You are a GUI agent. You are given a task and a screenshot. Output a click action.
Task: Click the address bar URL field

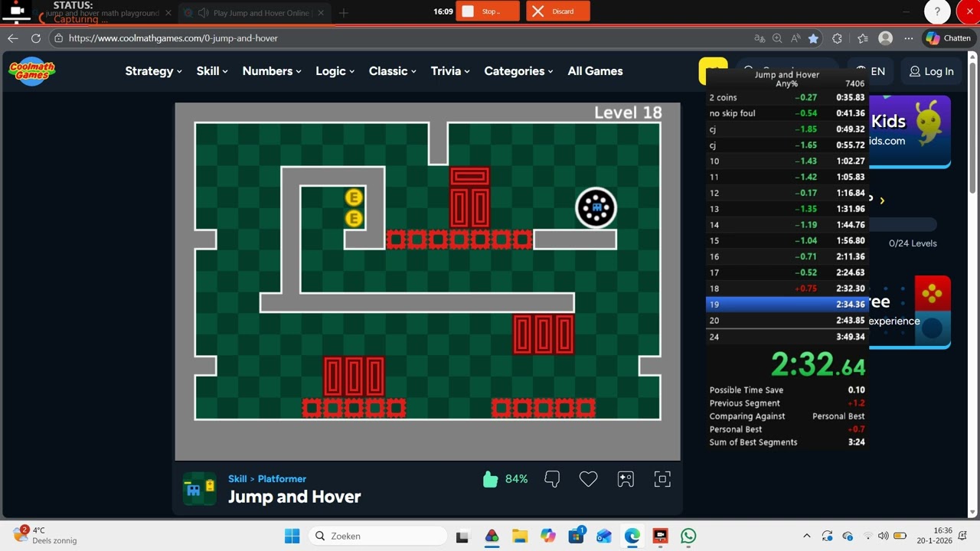coord(398,38)
